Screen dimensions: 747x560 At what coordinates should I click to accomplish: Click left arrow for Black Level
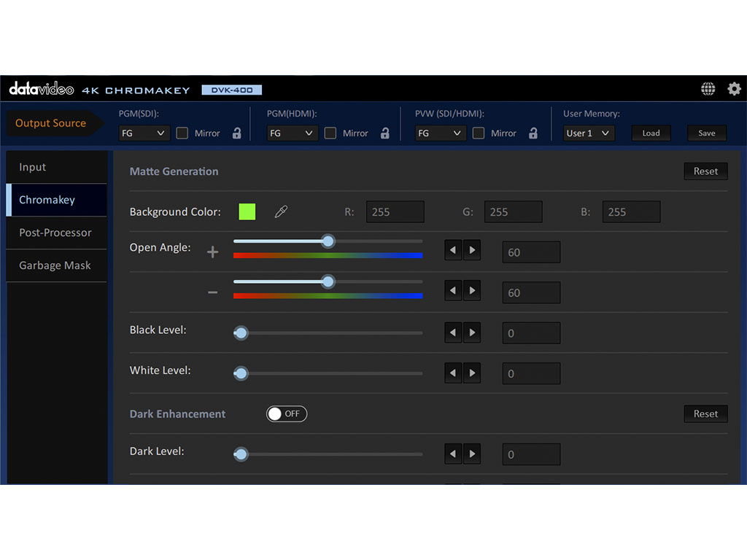pos(453,333)
